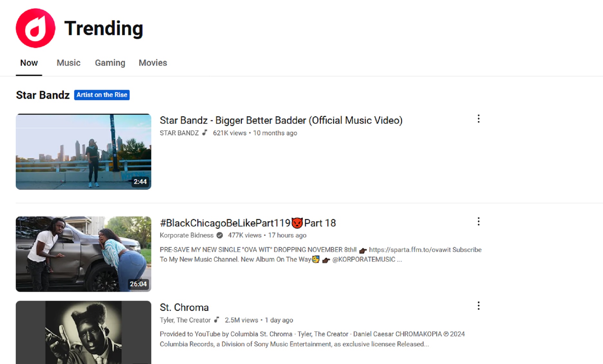The height and width of the screenshot is (364, 603).
Task: Open the Korporate Bidness channel link
Action: [x=186, y=235]
